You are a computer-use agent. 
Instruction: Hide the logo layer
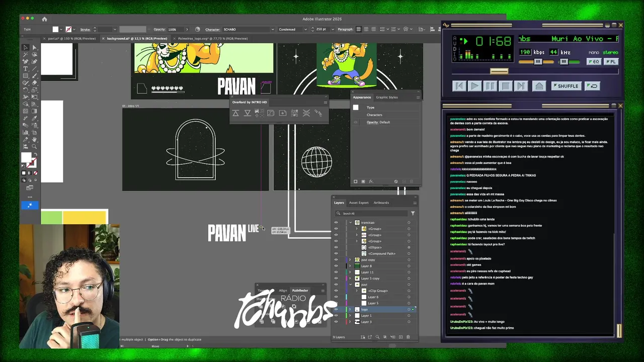336,309
